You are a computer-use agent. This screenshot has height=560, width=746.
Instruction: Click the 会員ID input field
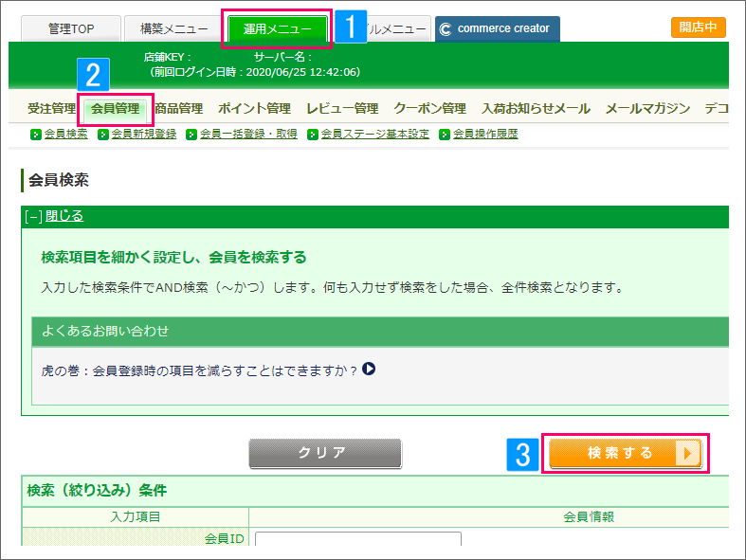[x=358, y=539]
